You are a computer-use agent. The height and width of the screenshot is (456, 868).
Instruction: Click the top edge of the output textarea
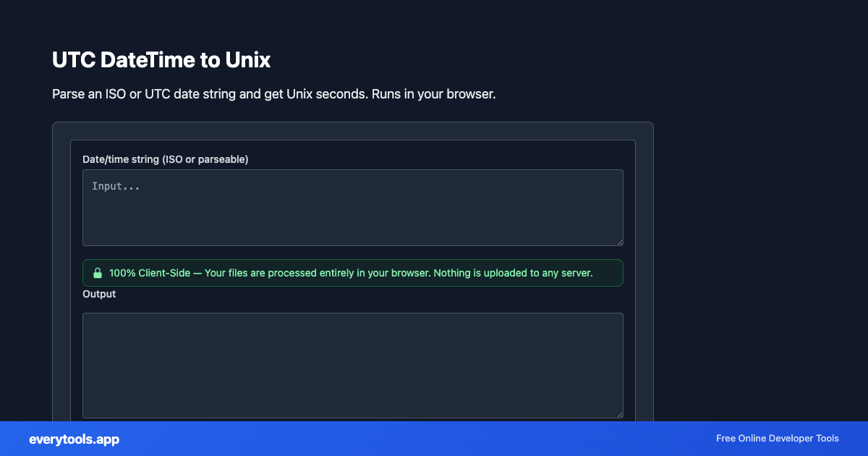[353, 313]
